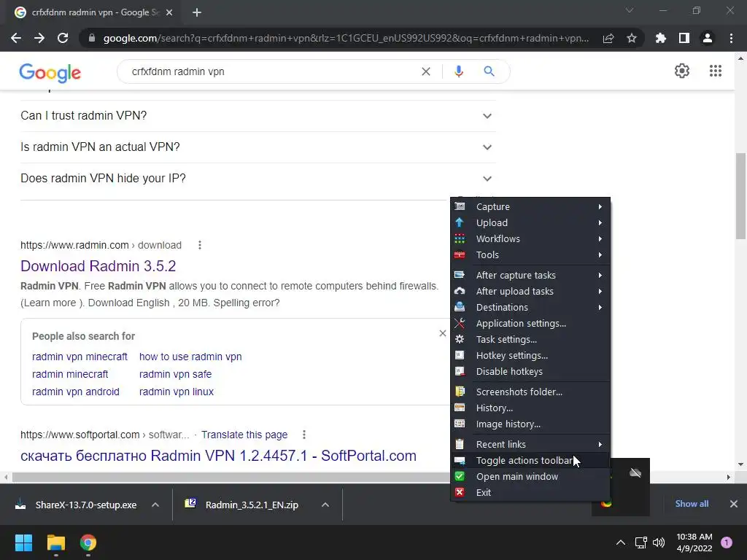
Task: Click the red toolbox Tools icon
Action: (460, 254)
